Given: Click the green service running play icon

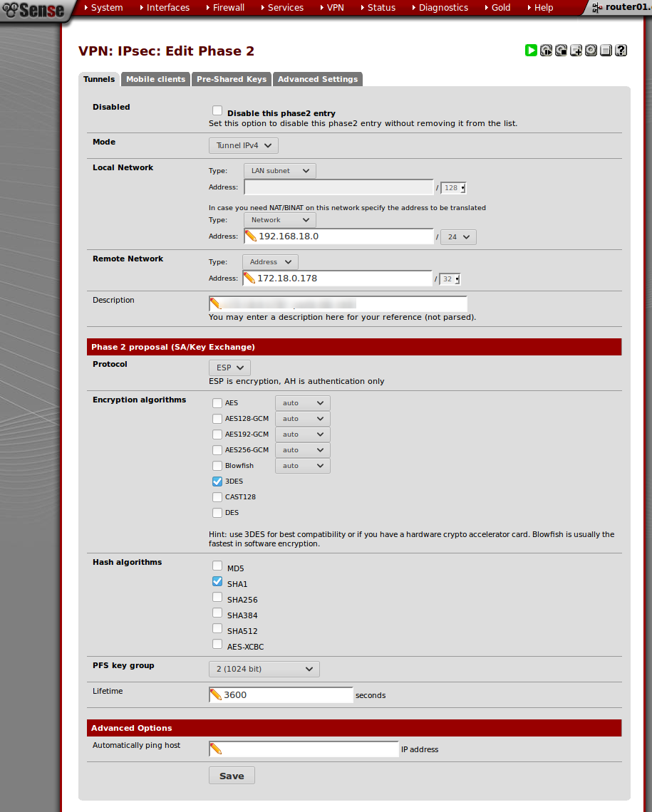Looking at the screenshot, I should 531,51.
